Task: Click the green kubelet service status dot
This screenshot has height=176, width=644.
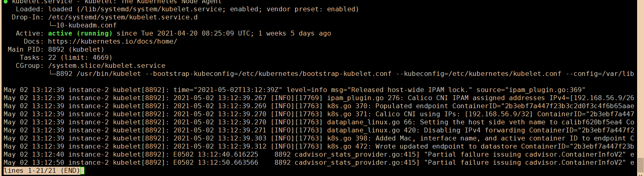Action: click(6, 2)
